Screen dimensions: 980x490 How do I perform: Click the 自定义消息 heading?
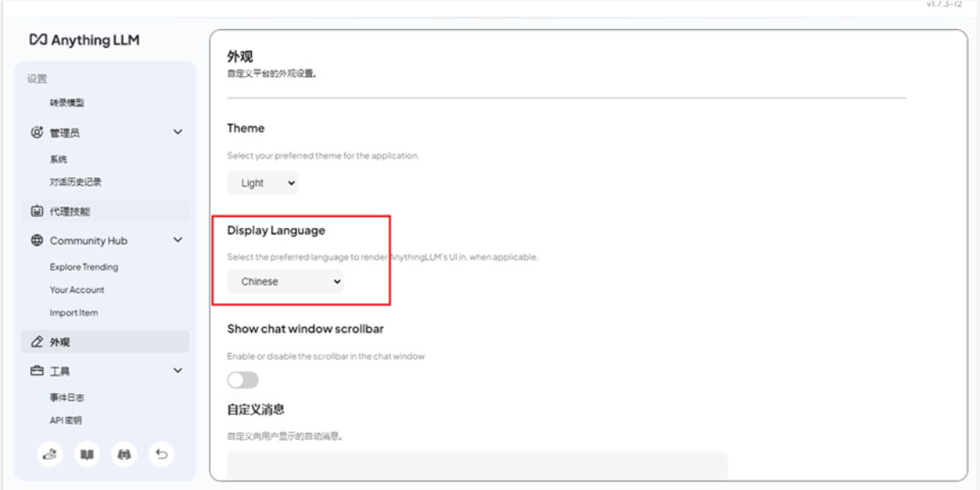pyautogui.click(x=255, y=410)
